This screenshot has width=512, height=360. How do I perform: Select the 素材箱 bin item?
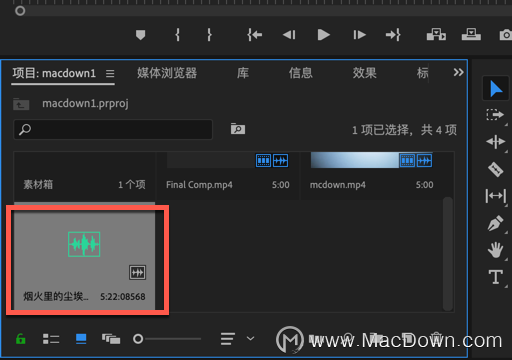pos(84,177)
